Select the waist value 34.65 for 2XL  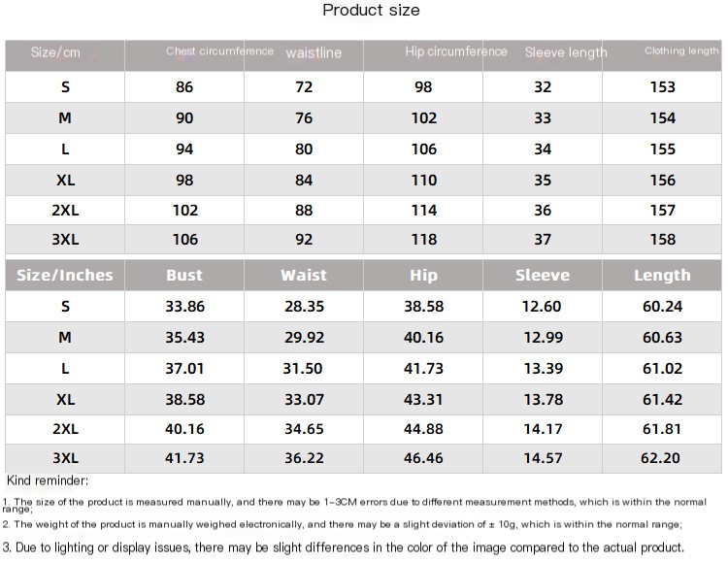pyautogui.click(x=304, y=429)
